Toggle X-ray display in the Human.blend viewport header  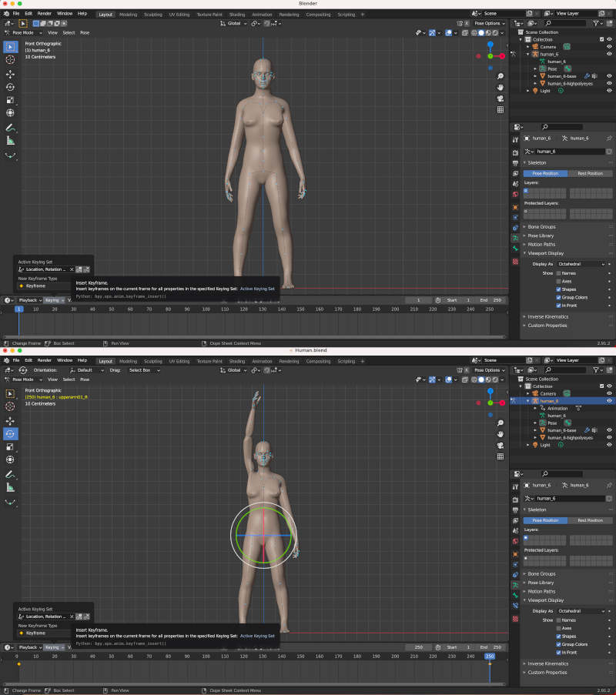[465, 380]
